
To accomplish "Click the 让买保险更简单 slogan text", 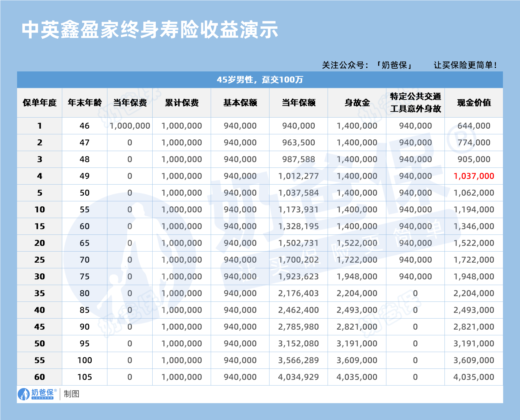I will click(x=465, y=65).
